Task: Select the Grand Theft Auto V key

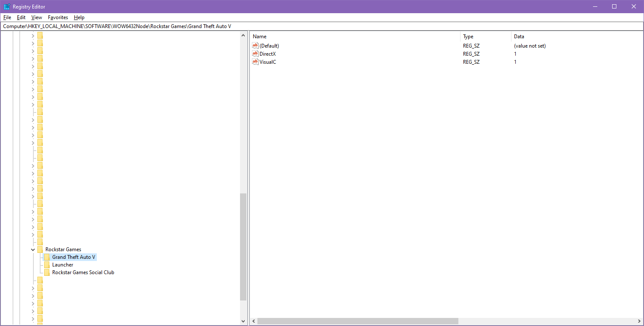Action: (74, 257)
